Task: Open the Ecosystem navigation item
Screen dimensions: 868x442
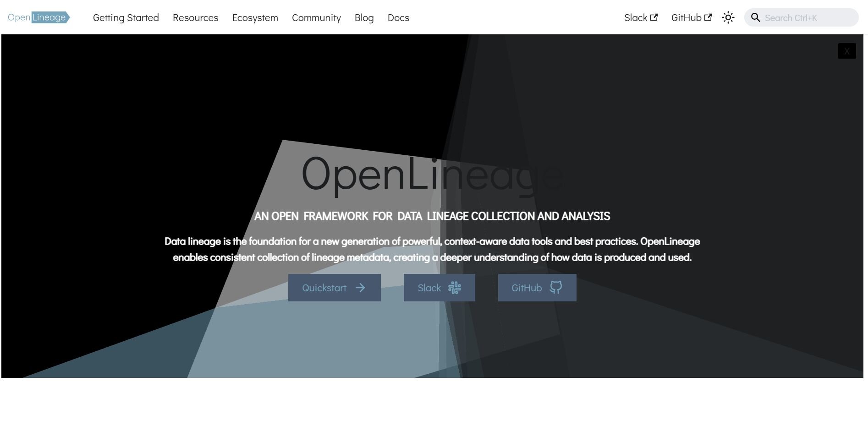Action: 255,18
